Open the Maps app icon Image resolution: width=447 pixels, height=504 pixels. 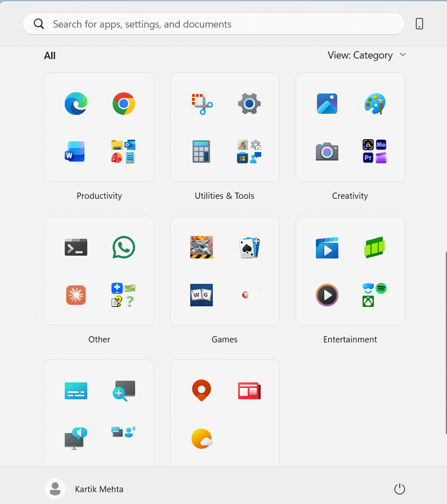tap(201, 390)
